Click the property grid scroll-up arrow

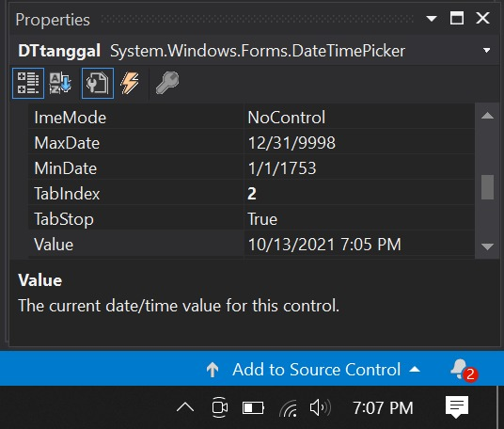[x=487, y=116]
